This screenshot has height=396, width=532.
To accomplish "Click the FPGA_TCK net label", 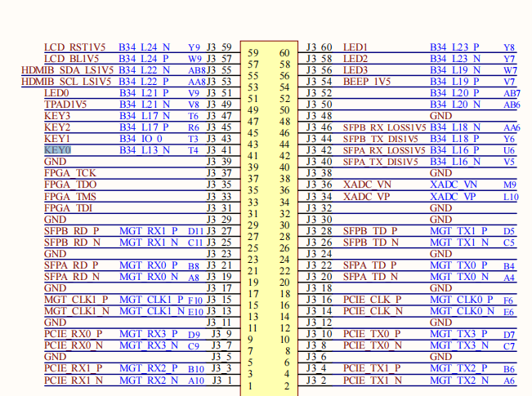I will 69,174.
